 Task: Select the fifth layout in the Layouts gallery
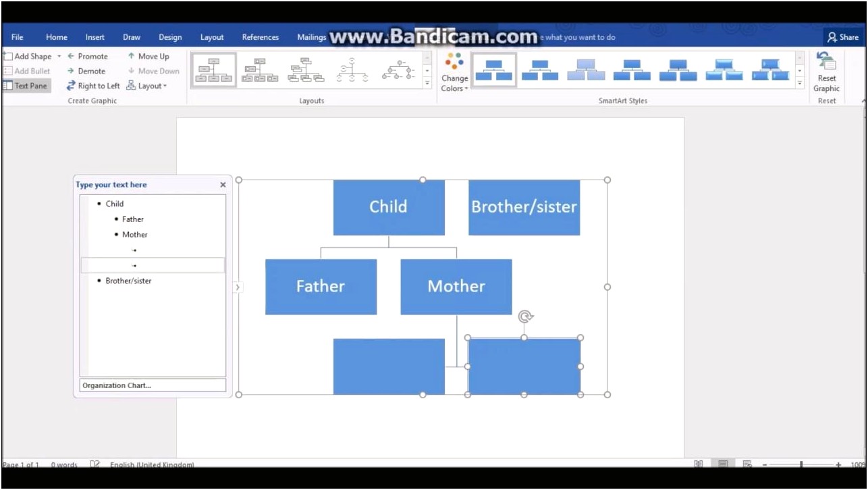(398, 70)
